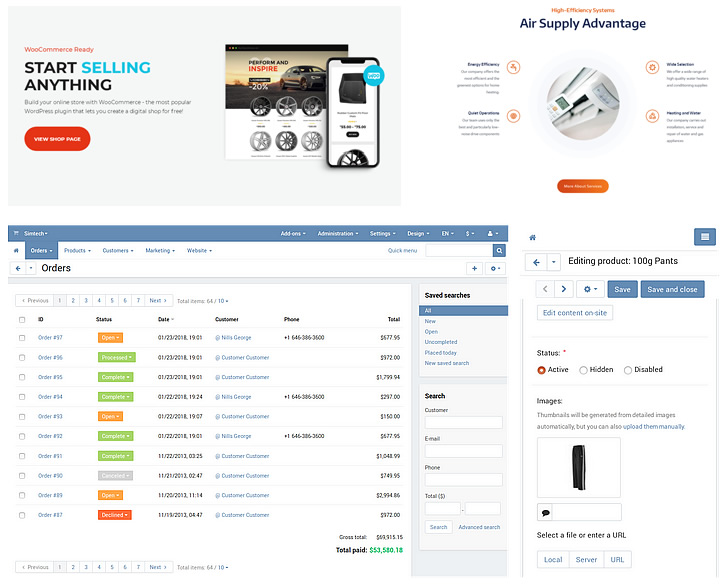Expand the Administration dropdown menu
Image resolution: width=727 pixels, height=587 pixels.
click(x=337, y=233)
